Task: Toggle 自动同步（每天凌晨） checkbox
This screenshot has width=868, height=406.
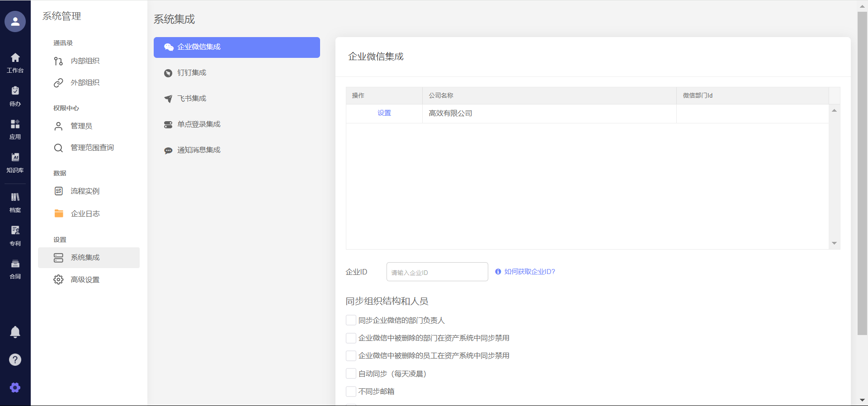Action: point(351,373)
